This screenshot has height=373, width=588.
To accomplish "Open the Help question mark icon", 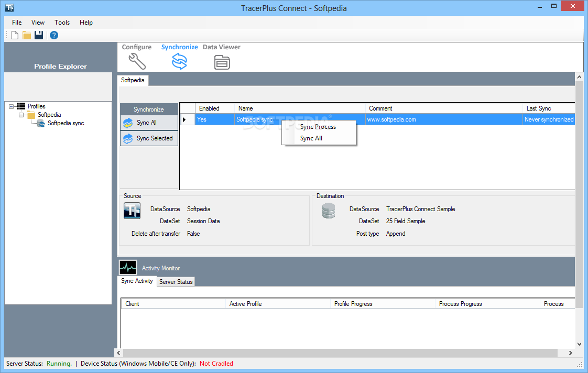I will [54, 35].
